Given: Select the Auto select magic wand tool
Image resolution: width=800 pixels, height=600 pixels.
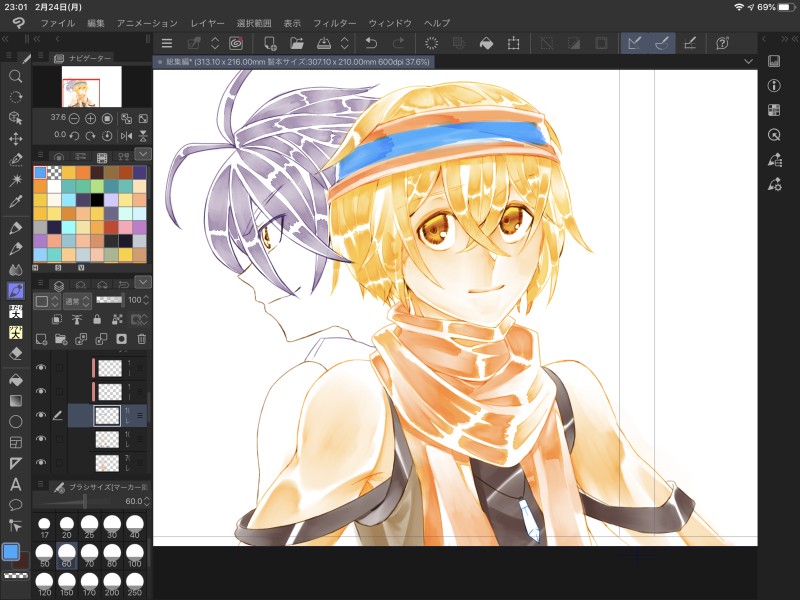Looking at the screenshot, I should tap(16, 180).
